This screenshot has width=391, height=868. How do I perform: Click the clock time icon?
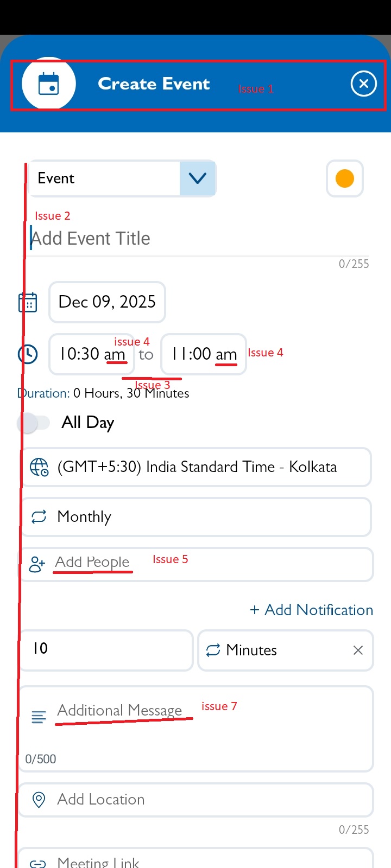tap(28, 354)
